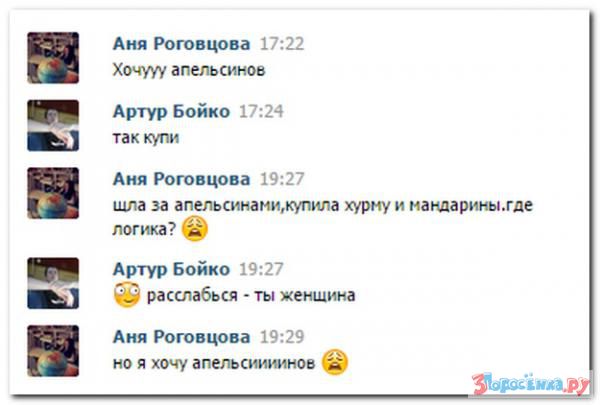
Task: Click Артур Бойко's avatar at 17:24
Action: point(53,126)
